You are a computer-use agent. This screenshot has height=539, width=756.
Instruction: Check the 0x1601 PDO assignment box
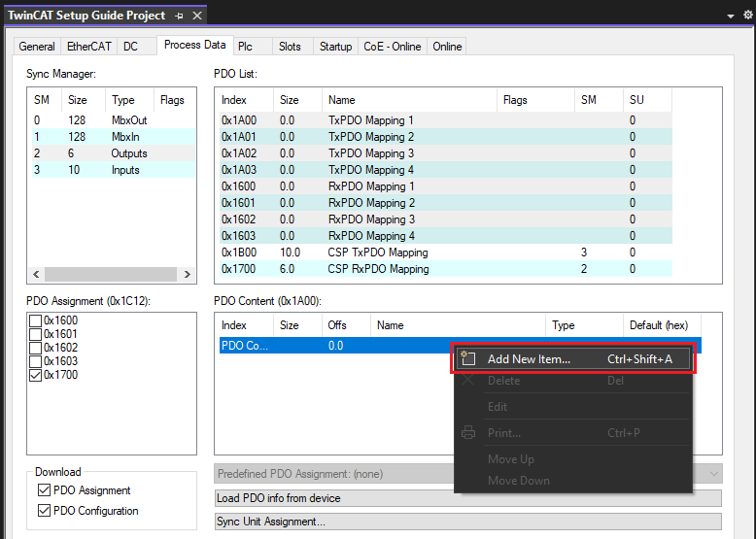coord(36,334)
